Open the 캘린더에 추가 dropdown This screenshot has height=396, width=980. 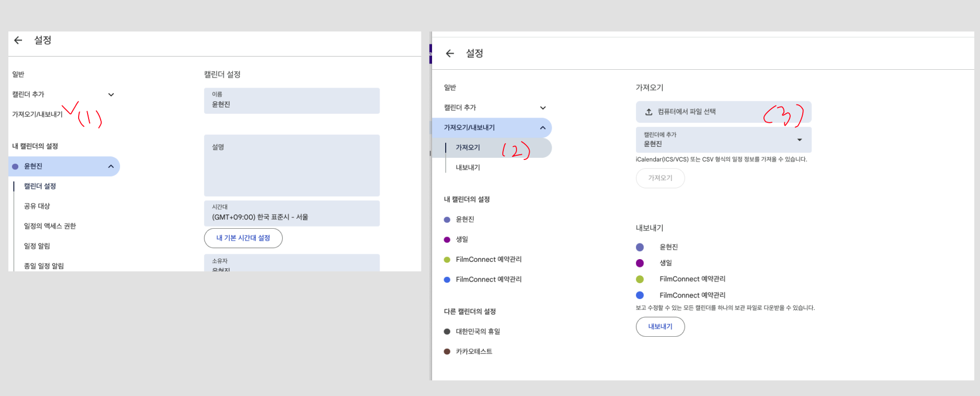click(799, 140)
